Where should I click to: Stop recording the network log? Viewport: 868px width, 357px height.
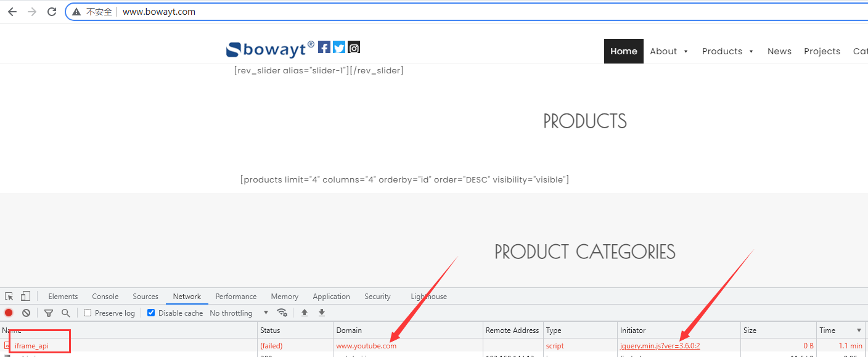click(9, 313)
